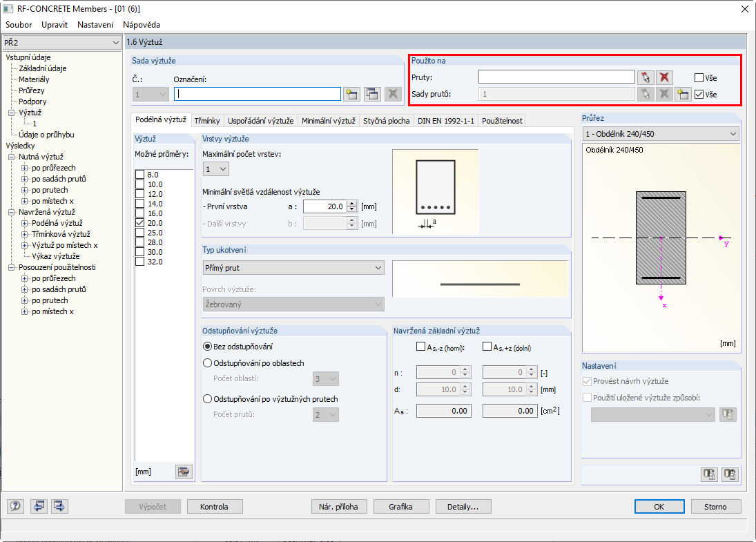Right copy-settings icon below Nastavení panel
The height and width of the screenshot is (542, 756).
pyautogui.click(x=730, y=474)
